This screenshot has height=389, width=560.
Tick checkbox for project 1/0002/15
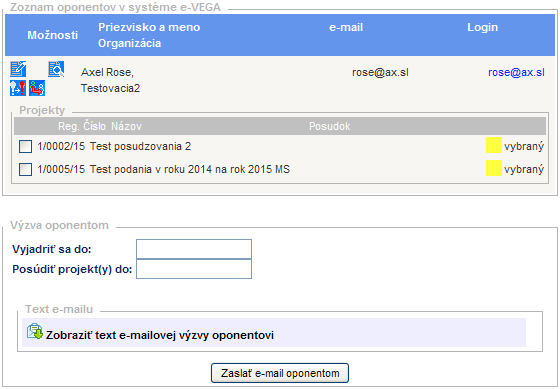coord(25,146)
